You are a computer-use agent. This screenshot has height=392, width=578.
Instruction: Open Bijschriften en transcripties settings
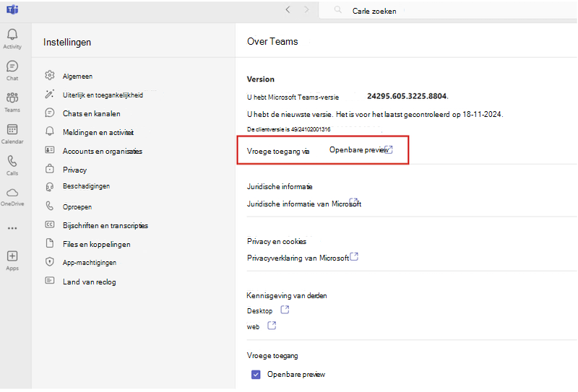point(105,226)
